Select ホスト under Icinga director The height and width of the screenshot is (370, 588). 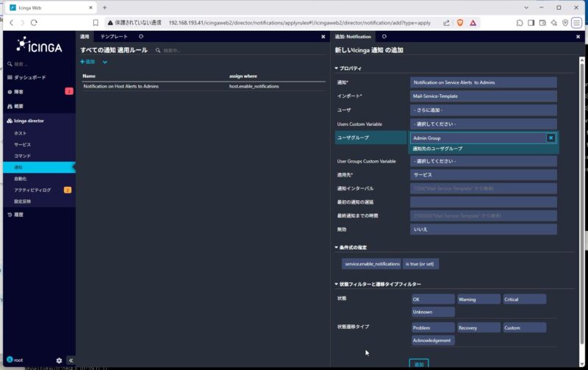coord(21,133)
